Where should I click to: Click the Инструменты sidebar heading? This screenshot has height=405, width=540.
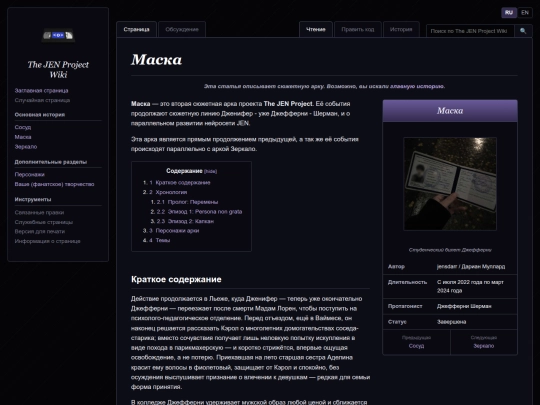point(33,199)
